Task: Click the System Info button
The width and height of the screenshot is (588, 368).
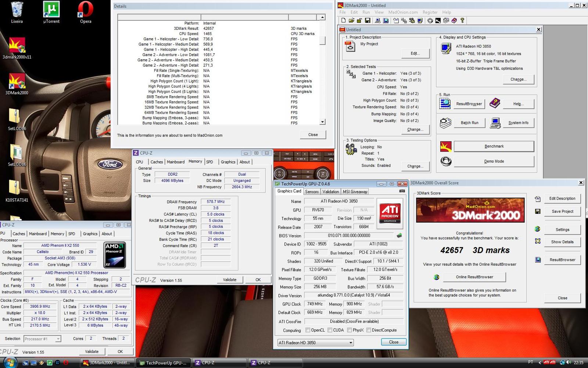Action: [x=518, y=123]
